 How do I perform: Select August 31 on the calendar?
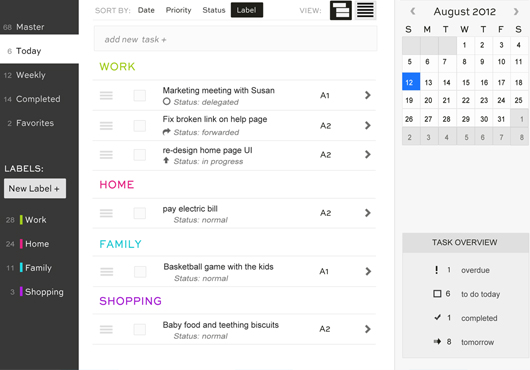click(501, 119)
